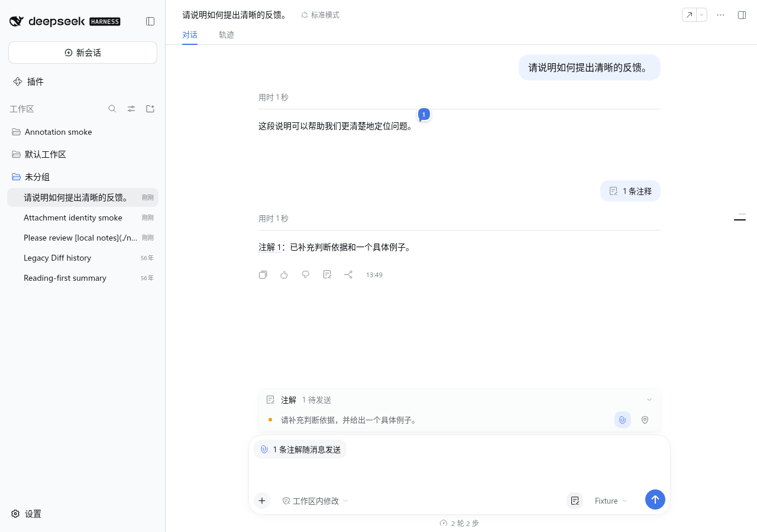Send the message with the arrow button
This screenshot has width=757, height=532.
click(x=655, y=499)
